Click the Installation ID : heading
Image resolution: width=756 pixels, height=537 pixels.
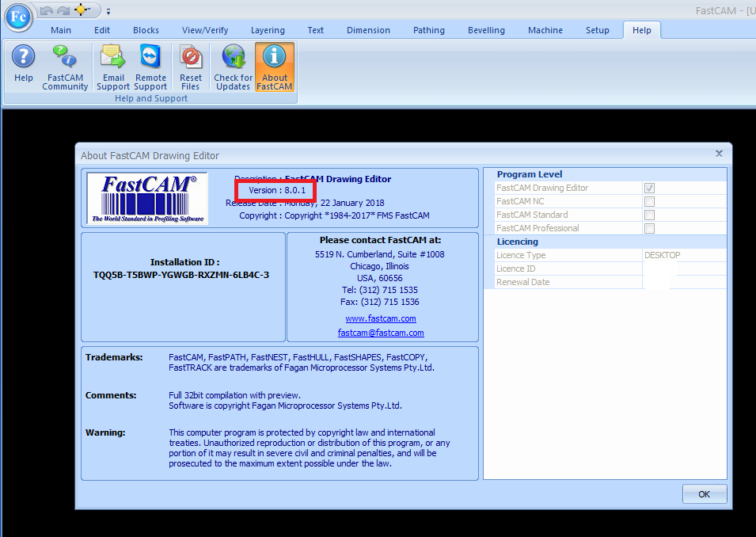(184, 262)
